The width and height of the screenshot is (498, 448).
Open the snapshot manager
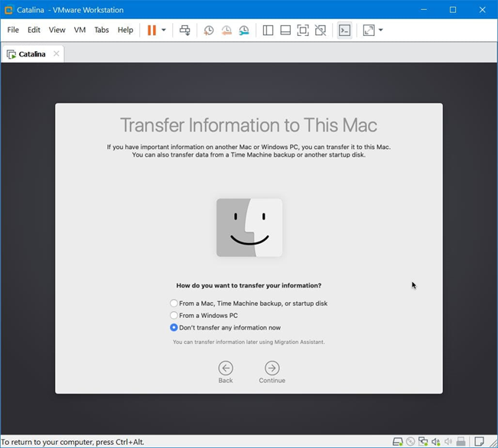pyautogui.click(x=244, y=30)
